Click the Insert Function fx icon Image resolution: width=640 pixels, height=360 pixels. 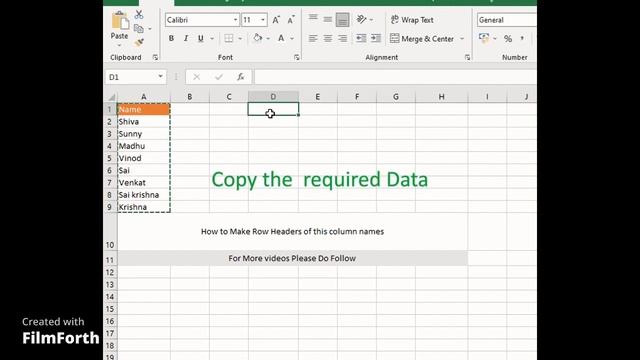[x=241, y=77]
